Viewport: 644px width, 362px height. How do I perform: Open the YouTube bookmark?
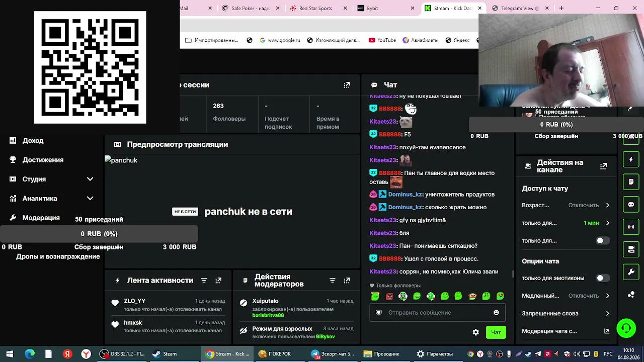click(x=382, y=40)
